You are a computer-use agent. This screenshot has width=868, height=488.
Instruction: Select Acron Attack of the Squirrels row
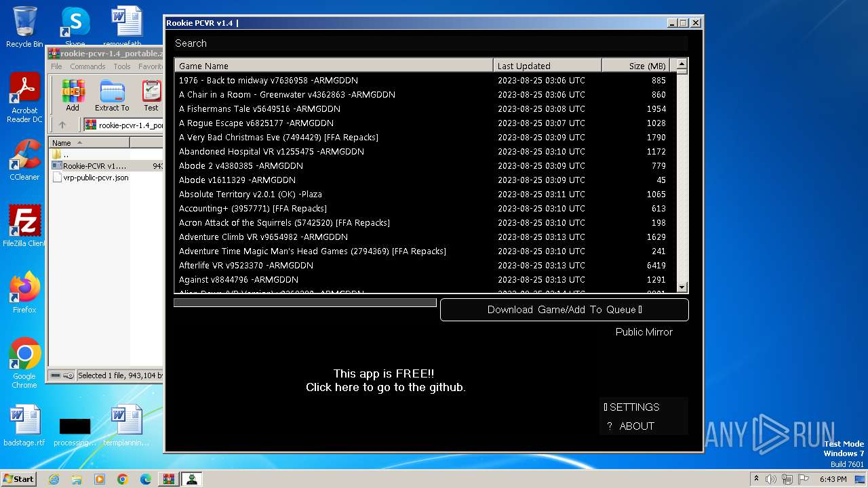click(425, 222)
